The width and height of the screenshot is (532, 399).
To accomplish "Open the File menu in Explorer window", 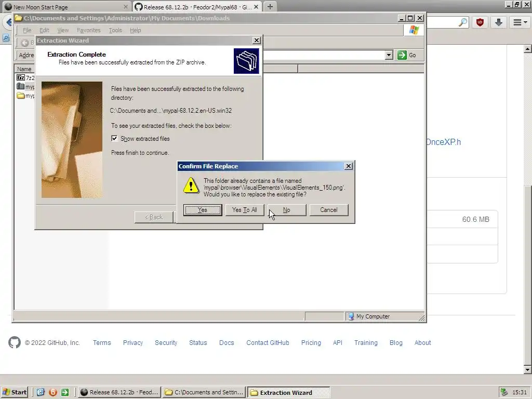I will coord(27,30).
